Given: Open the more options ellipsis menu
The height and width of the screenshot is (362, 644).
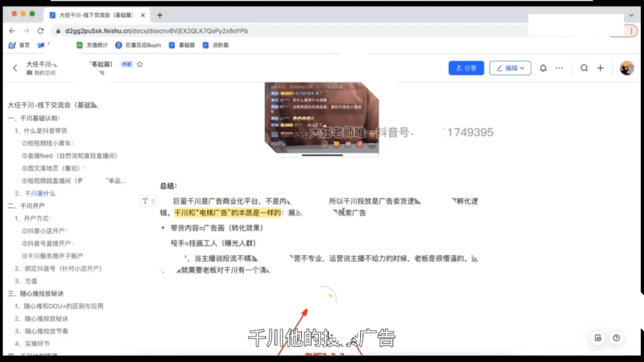Looking at the screenshot, I should click(x=559, y=68).
